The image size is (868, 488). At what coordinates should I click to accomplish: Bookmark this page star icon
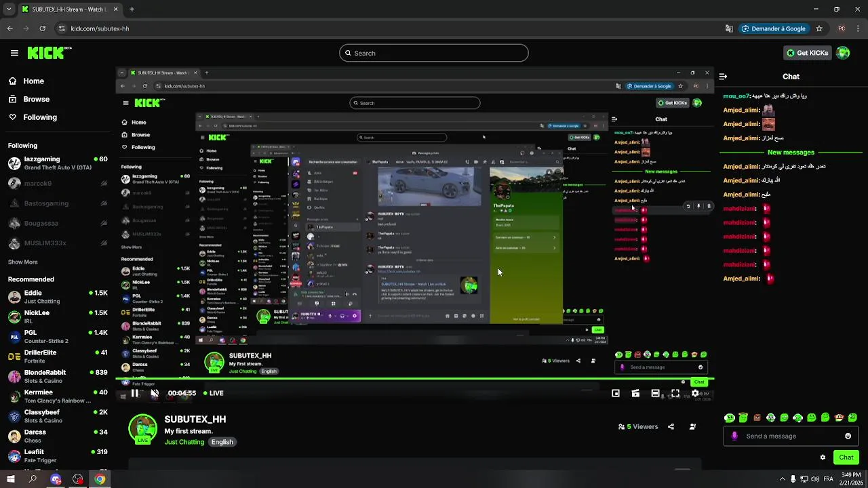pyautogui.click(x=819, y=28)
